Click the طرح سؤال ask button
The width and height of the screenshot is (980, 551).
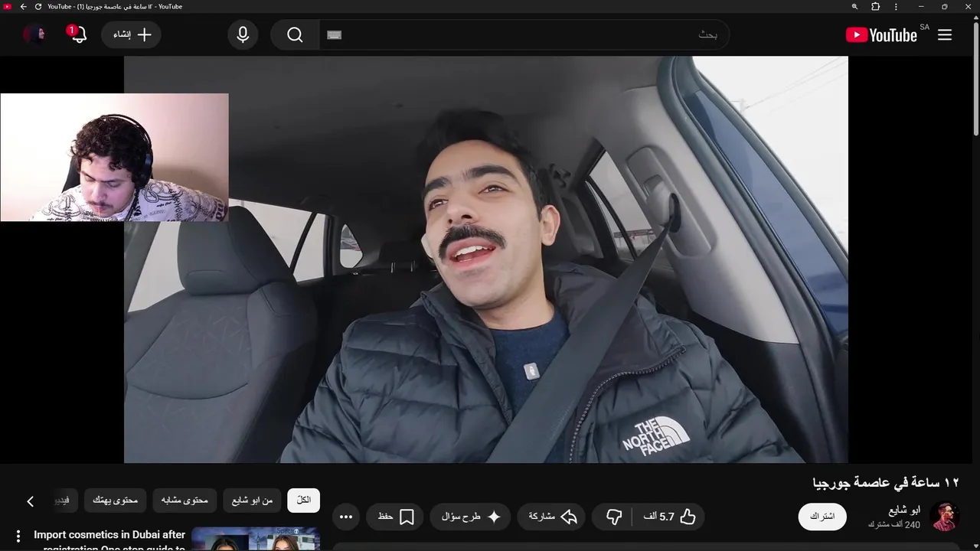[x=471, y=517]
